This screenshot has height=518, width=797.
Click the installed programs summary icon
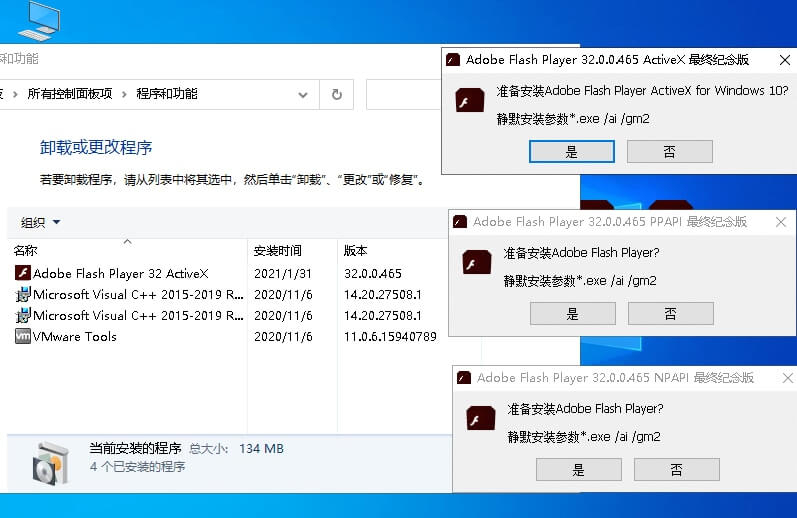pos(50,462)
